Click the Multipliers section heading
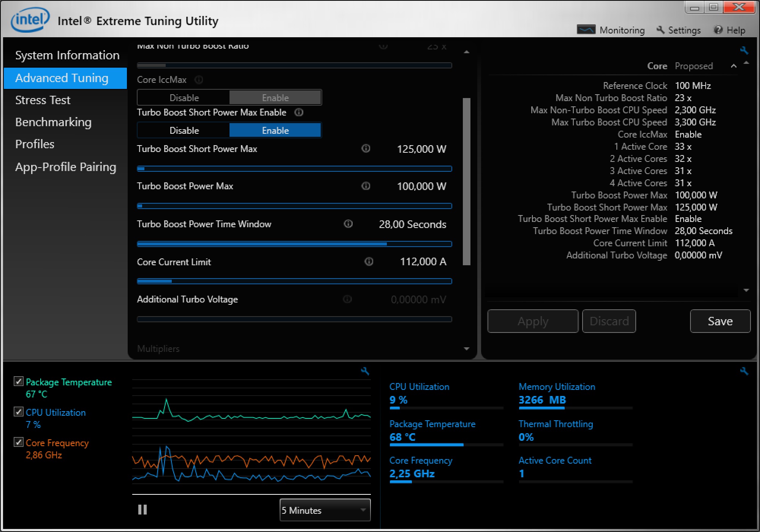760x532 pixels. point(158,348)
